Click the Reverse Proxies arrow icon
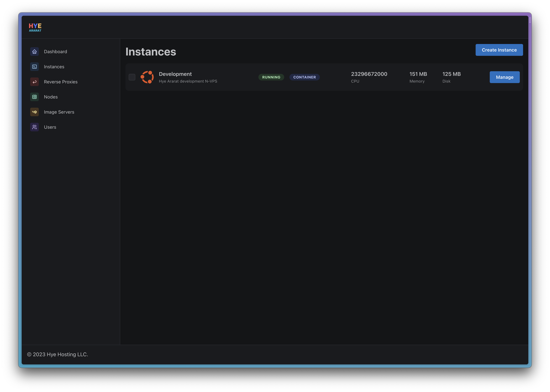The image size is (550, 392). [x=34, y=82]
